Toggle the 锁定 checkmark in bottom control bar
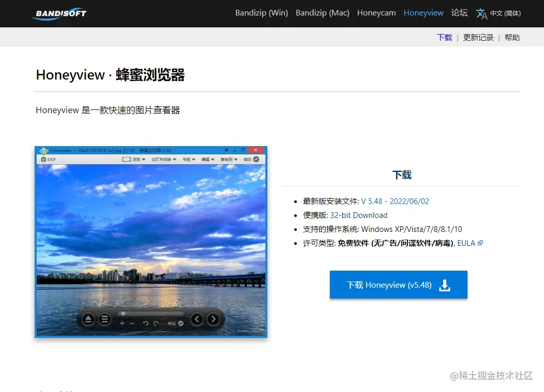 point(181,323)
